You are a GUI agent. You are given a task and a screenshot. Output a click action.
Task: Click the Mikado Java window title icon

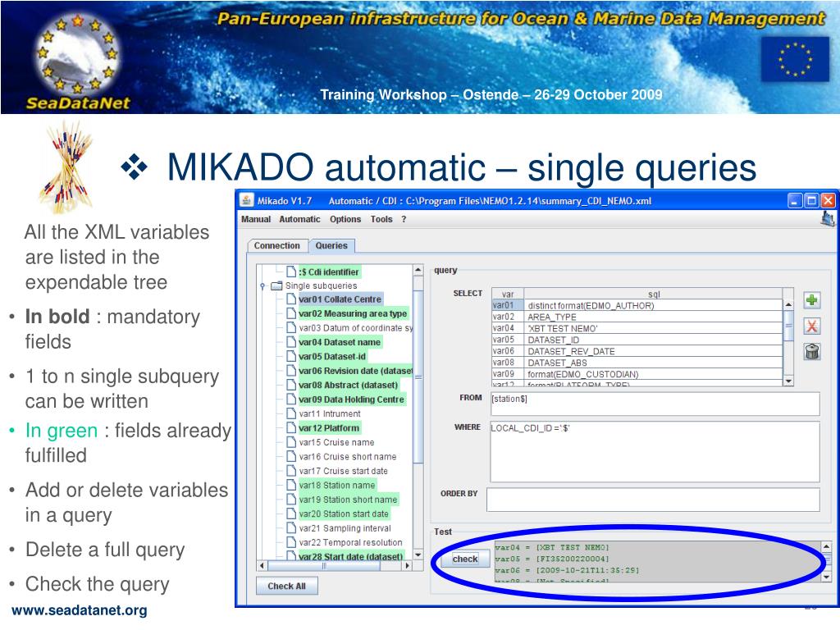coord(246,200)
